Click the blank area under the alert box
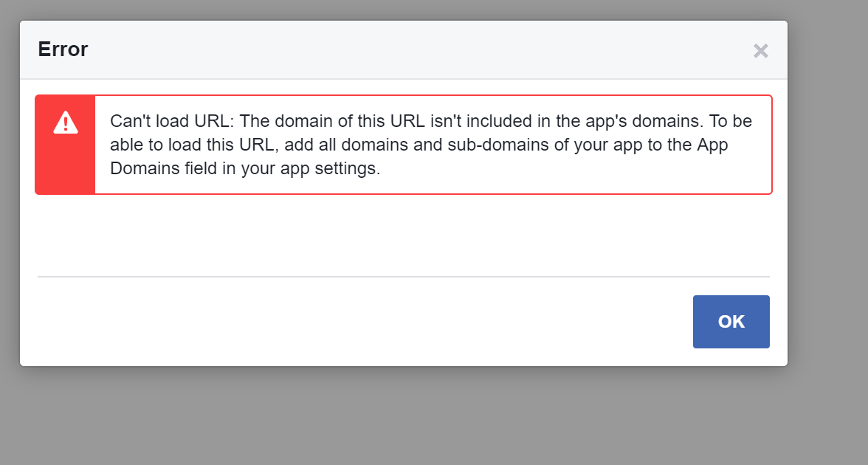The image size is (868, 465). pos(404,235)
